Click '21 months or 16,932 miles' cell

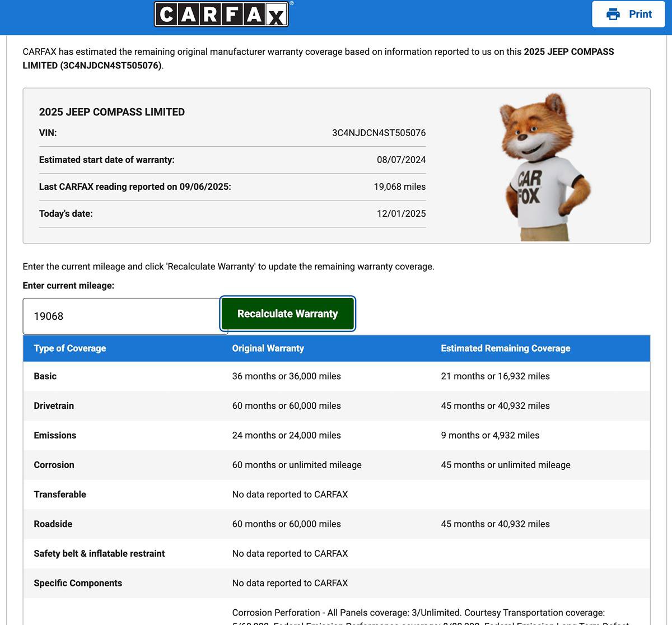[x=496, y=376]
